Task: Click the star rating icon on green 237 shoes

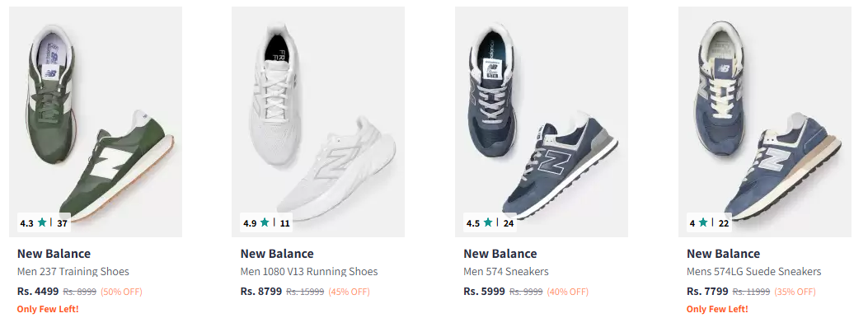Action: click(41, 222)
